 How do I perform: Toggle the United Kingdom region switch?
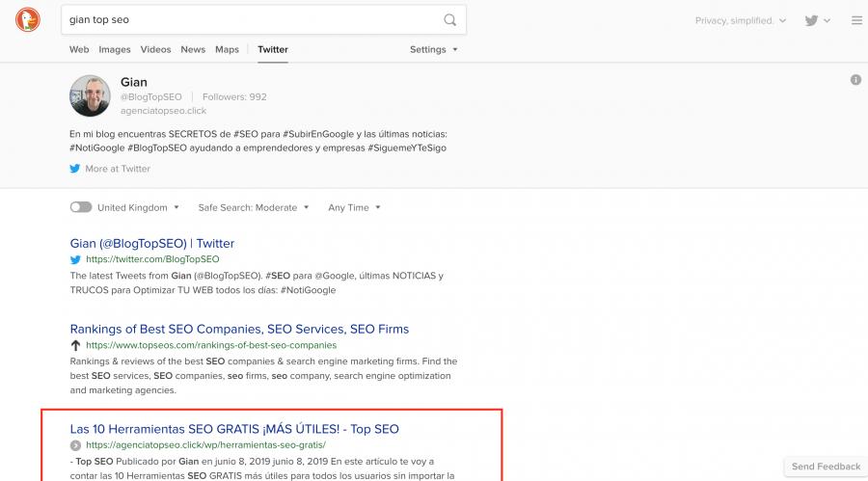[81, 207]
